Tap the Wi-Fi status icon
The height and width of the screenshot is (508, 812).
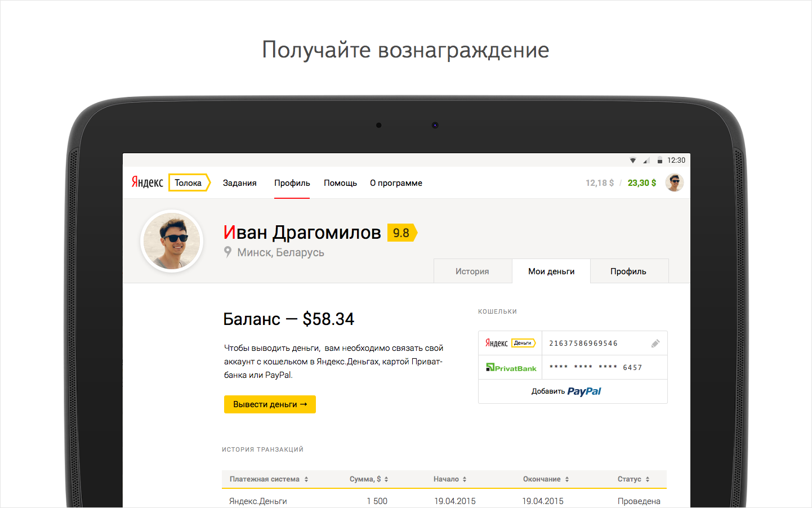tap(633, 161)
